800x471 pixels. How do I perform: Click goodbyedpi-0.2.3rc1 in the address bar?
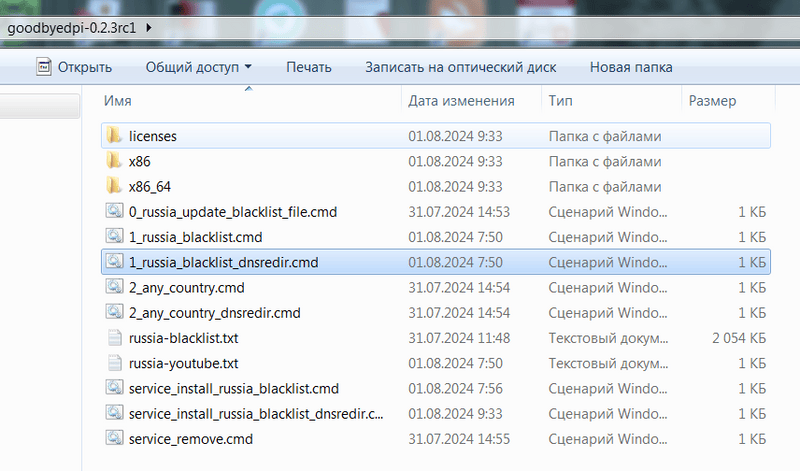pos(72,28)
